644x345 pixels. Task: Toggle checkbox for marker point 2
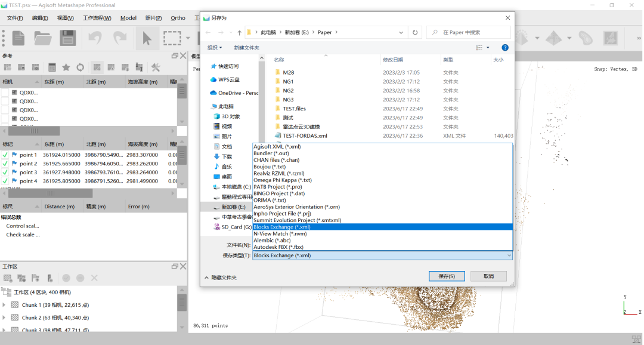click(x=5, y=164)
